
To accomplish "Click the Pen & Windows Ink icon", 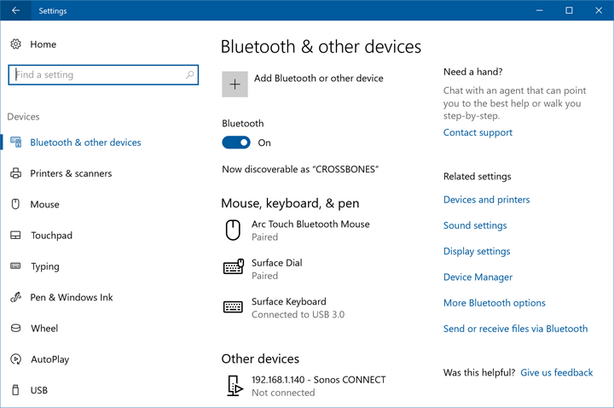I will coord(16,297).
